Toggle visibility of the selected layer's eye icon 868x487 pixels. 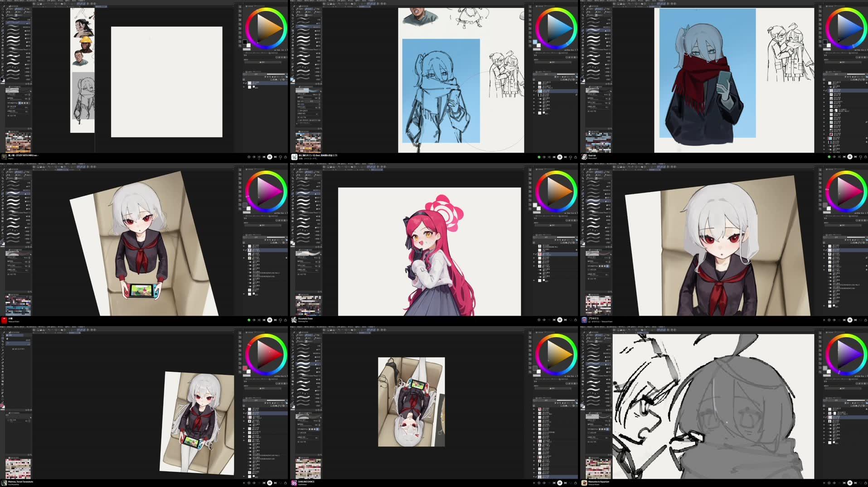pyautogui.click(x=245, y=83)
